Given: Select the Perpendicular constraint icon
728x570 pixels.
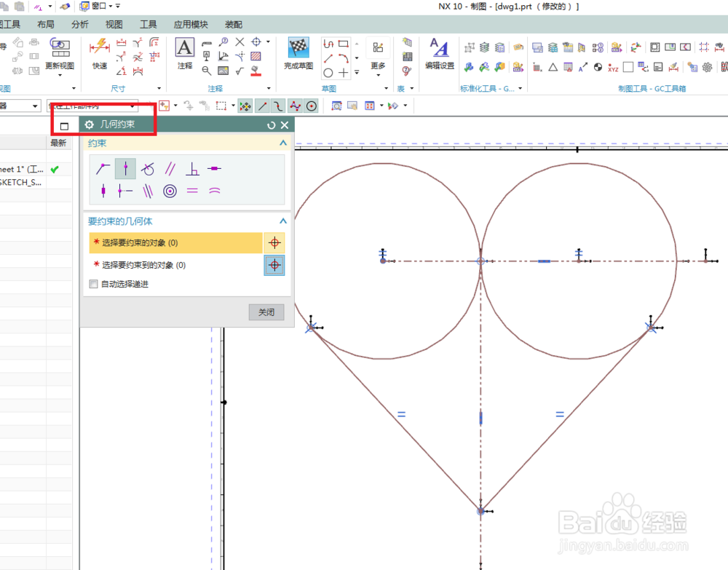Looking at the screenshot, I should coord(192,168).
